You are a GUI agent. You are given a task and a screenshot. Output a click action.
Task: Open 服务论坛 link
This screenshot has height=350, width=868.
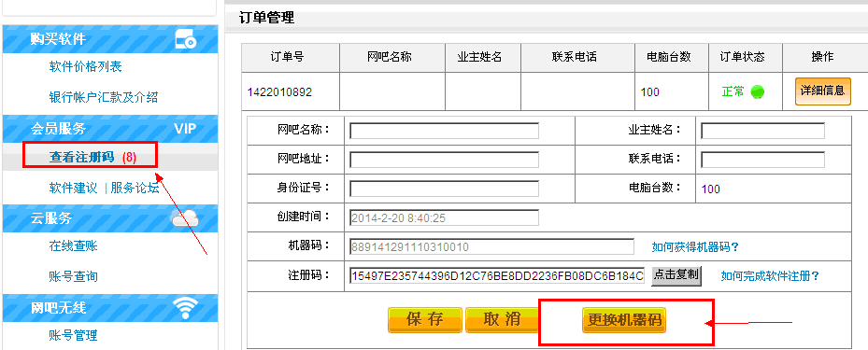pyautogui.click(x=135, y=188)
